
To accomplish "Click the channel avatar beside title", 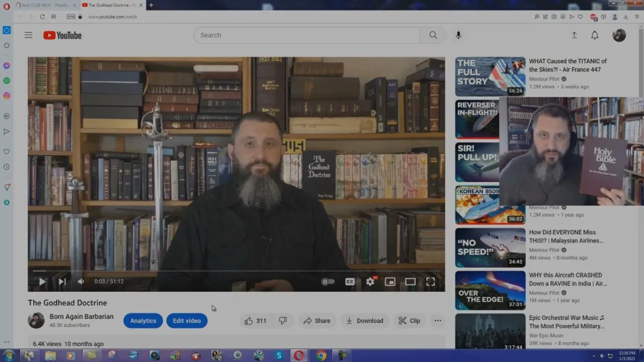I will (x=36, y=320).
